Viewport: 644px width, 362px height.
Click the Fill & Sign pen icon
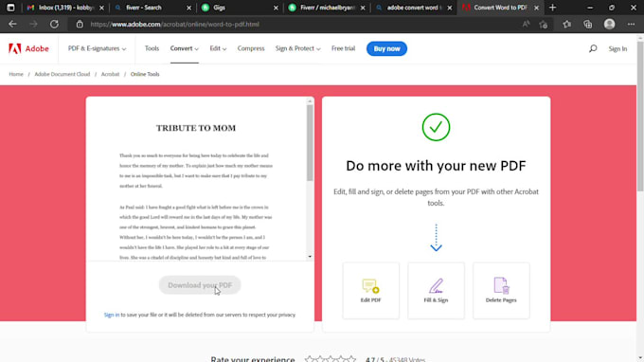(436, 285)
